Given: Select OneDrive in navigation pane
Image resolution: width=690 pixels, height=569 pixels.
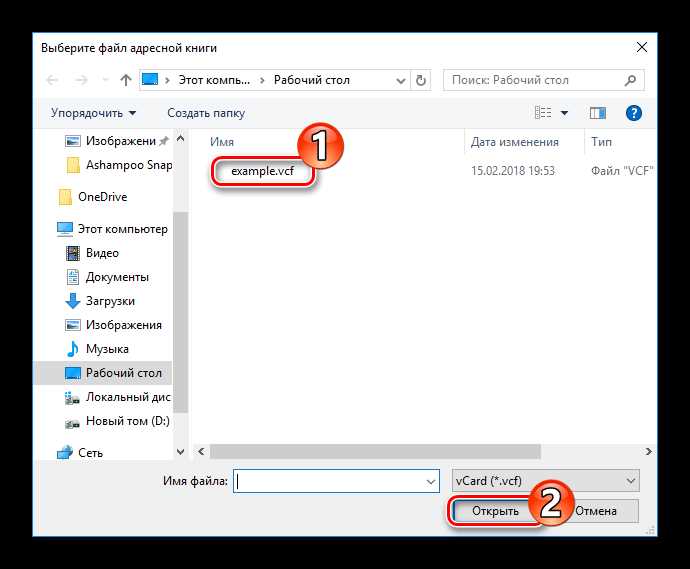Looking at the screenshot, I should [x=93, y=197].
